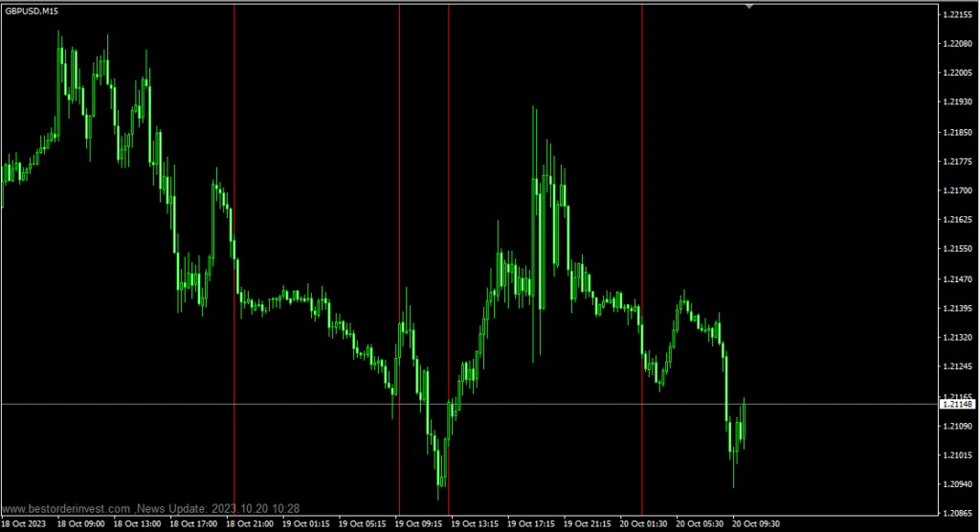The width and height of the screenshot is (980, 532).
Task: Click the 1.20865 price scale label
Action: (957, 513)
